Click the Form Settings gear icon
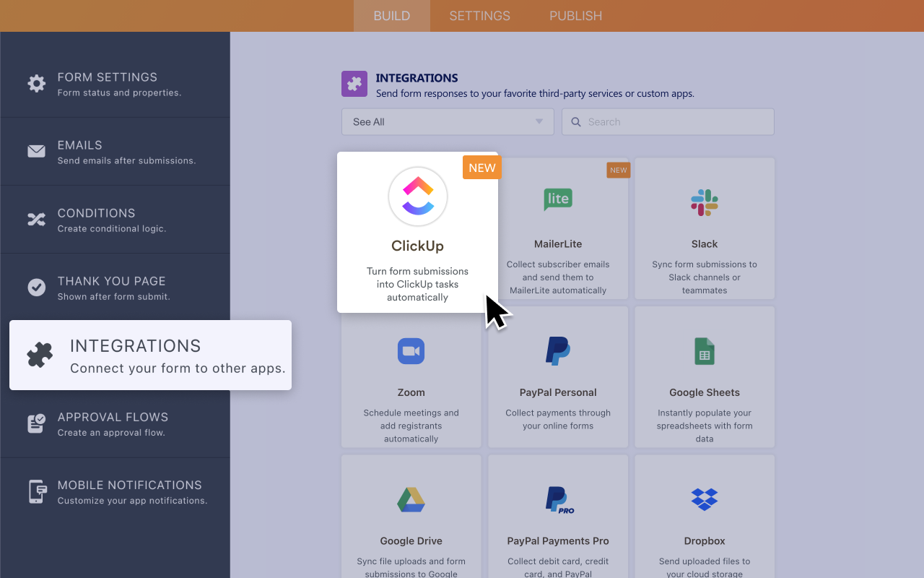 point(36,83)
